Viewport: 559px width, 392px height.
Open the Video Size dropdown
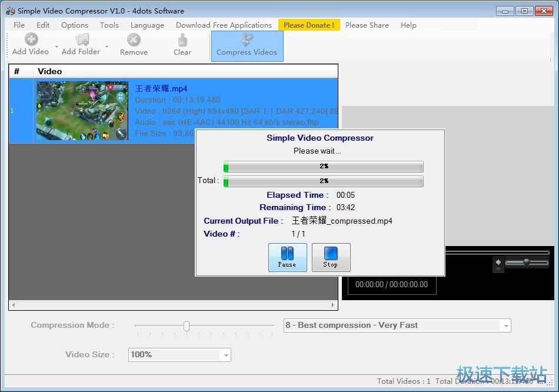pyautogui.click(x=225, y=355)
